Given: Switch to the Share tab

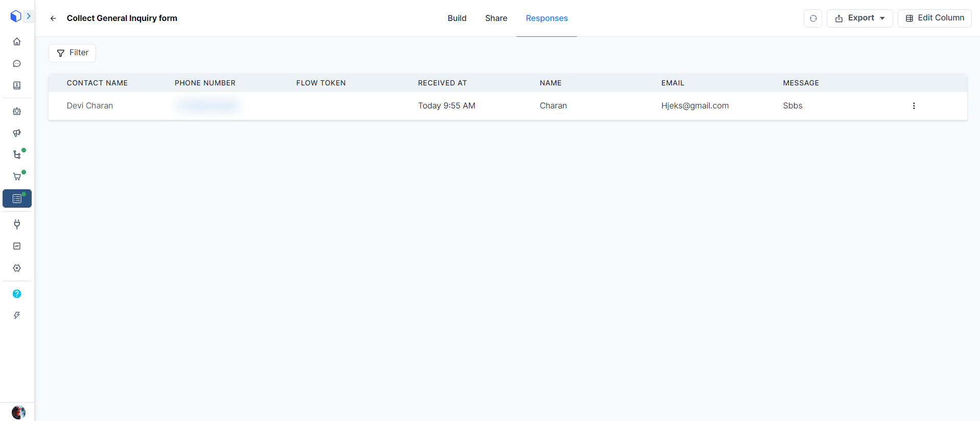Looking at the screenshot, I should (496, 18).
